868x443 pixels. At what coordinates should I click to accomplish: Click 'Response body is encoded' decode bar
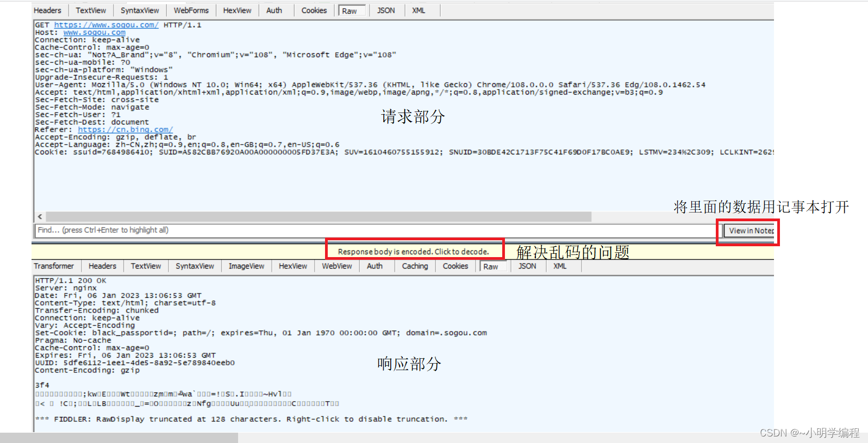tap(414, 252)
